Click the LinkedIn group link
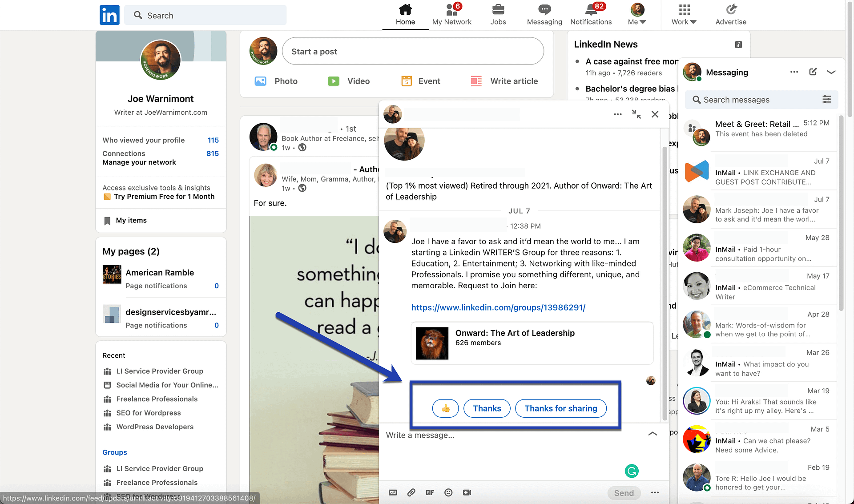The width and height of the screenshot is (854, 504). (498, 307)
